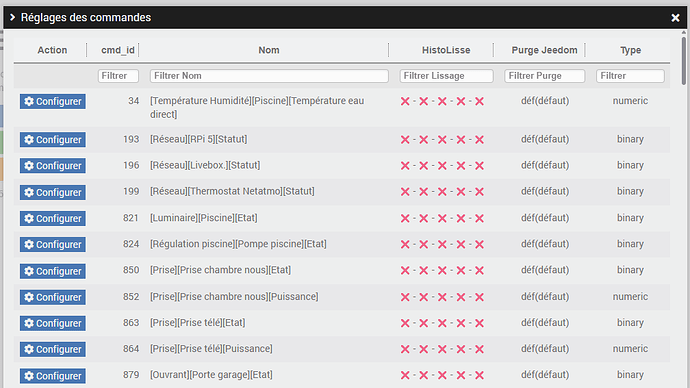
Task: Focus the cmd_id Filtrer input
Action: click(118, 76)
